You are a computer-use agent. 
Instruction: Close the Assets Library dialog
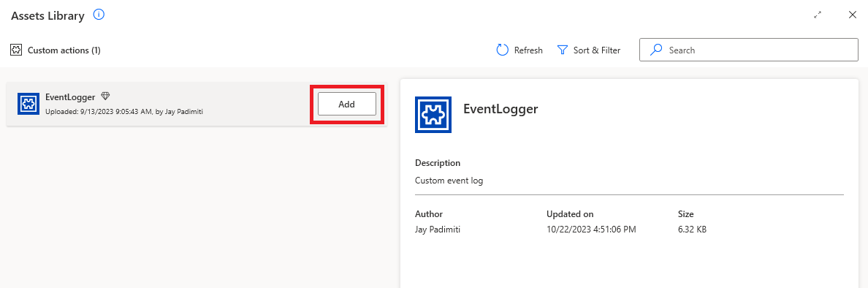pos(853,15)
